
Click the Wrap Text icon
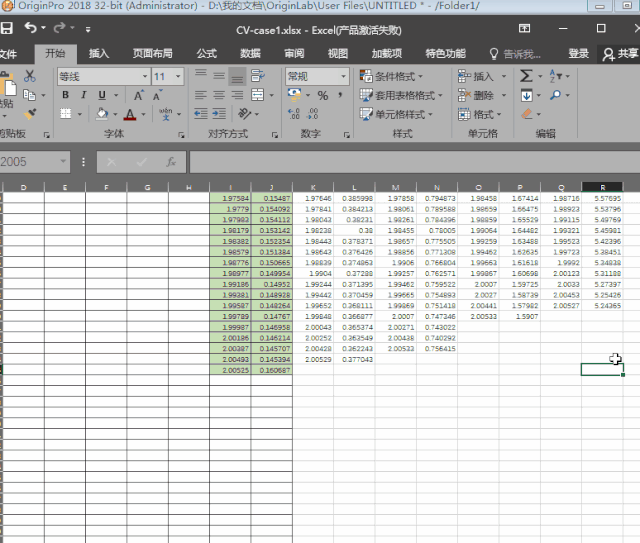(x=257, y=77)
